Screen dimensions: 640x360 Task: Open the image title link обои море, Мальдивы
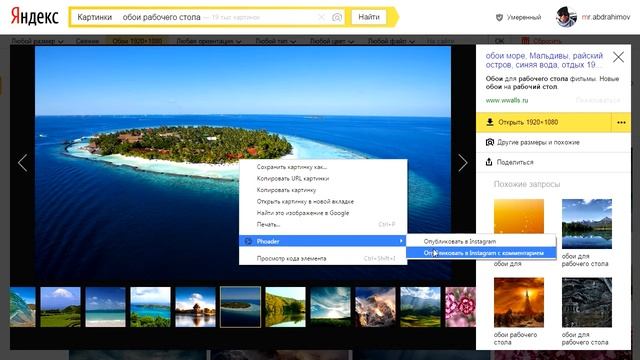[544, 60]
